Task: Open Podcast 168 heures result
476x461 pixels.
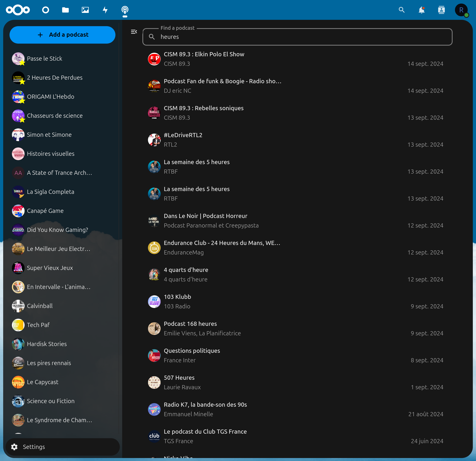Action: (x=297, y=329)
